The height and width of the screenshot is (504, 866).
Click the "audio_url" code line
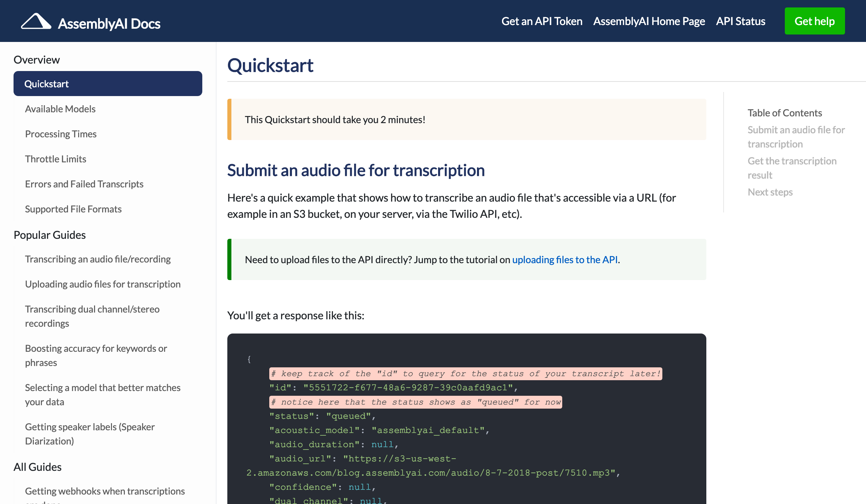click(433, 466)
